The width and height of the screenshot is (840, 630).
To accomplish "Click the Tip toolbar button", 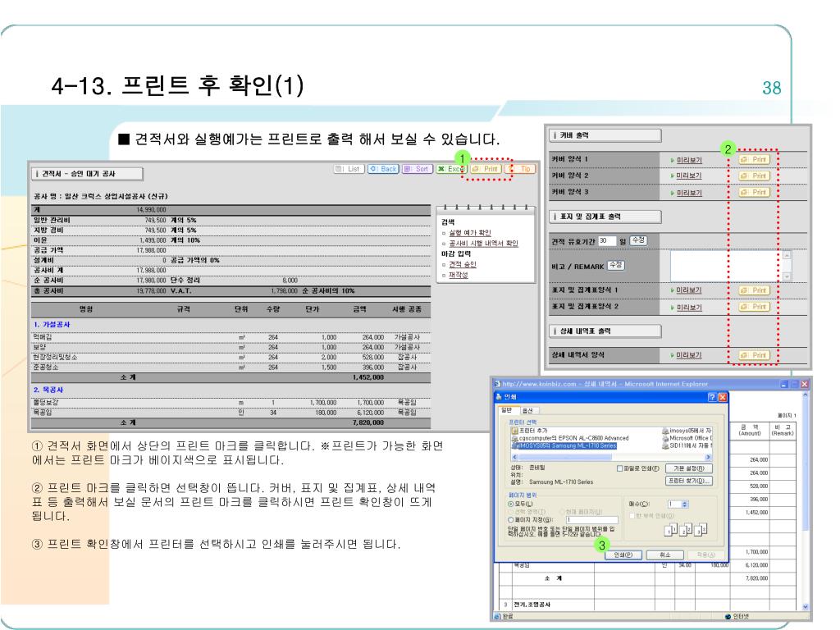I will 520,169.
